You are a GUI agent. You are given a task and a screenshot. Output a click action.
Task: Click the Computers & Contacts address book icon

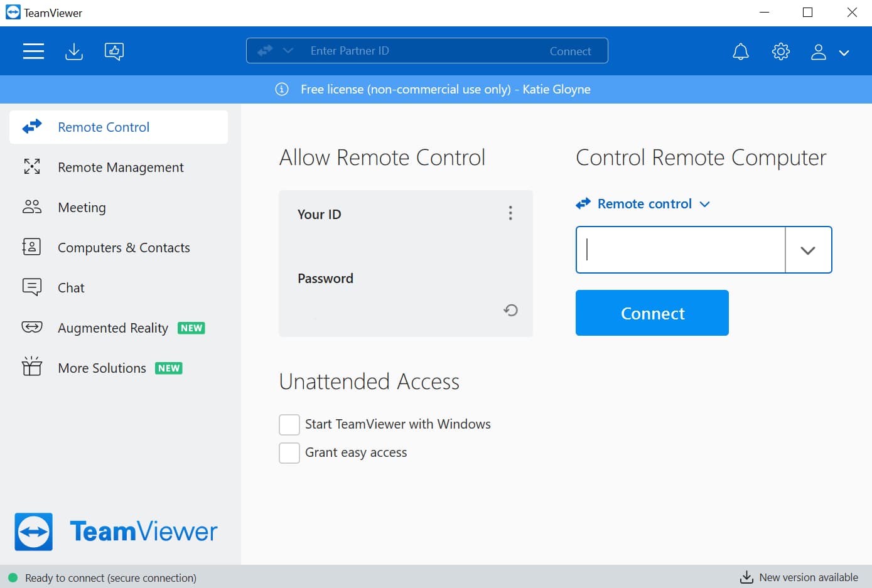coord(31,247)
